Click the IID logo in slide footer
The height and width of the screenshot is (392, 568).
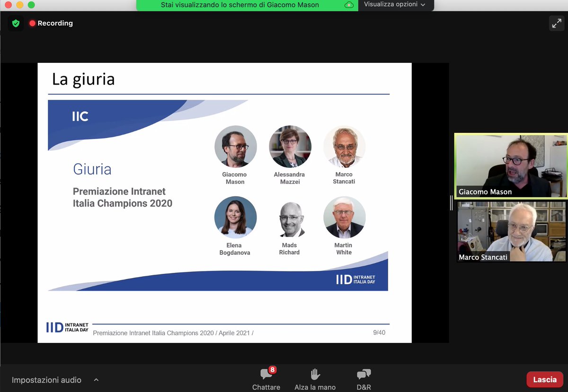point(67,327)
